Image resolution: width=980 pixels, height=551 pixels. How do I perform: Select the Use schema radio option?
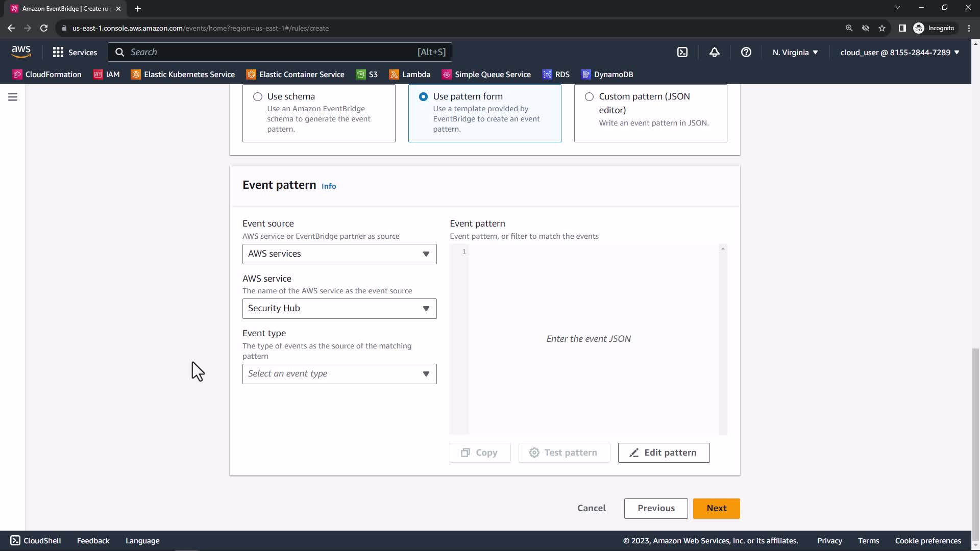click(258, 96)
